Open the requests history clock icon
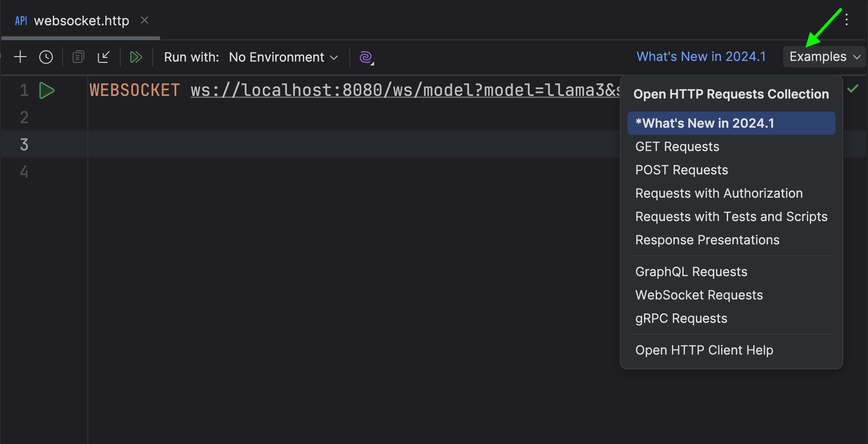The height and width of the screenshot is (444, 868). coord(46,57)
